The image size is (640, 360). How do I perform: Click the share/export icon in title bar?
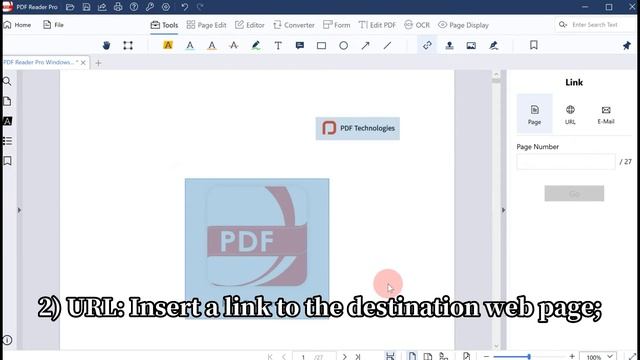pyautogui.click(x=102, y=7)
